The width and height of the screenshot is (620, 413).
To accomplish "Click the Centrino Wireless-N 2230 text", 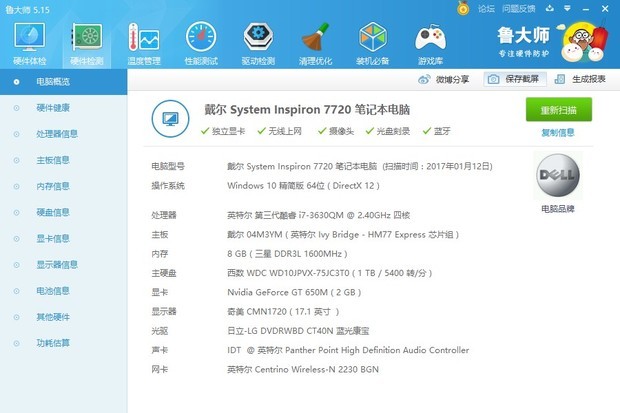I will tap(303, 369).
